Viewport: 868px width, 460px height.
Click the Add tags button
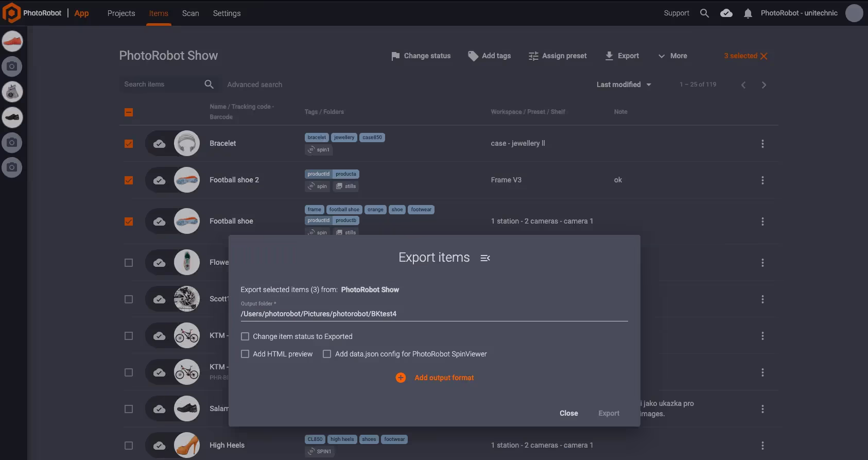pyautogui.click(x=489, y=56)
